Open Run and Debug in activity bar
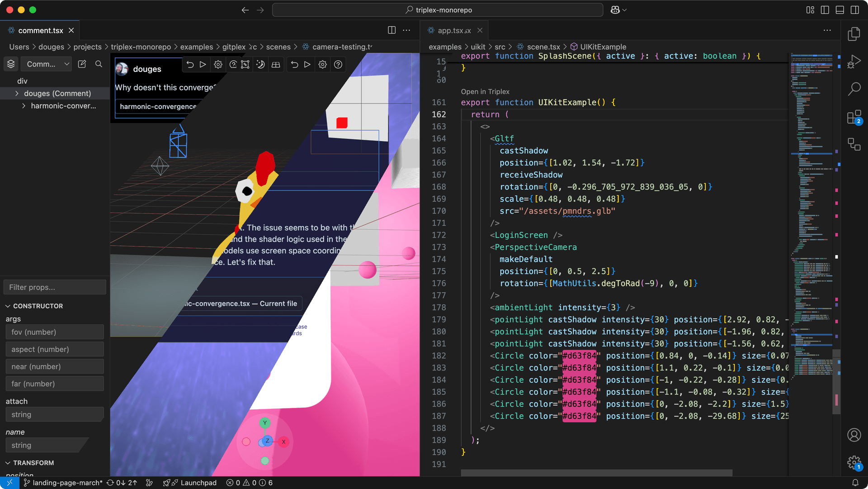The height and width of the screenshot is (489, 868). pyautogui.click(x=854, y=62)
